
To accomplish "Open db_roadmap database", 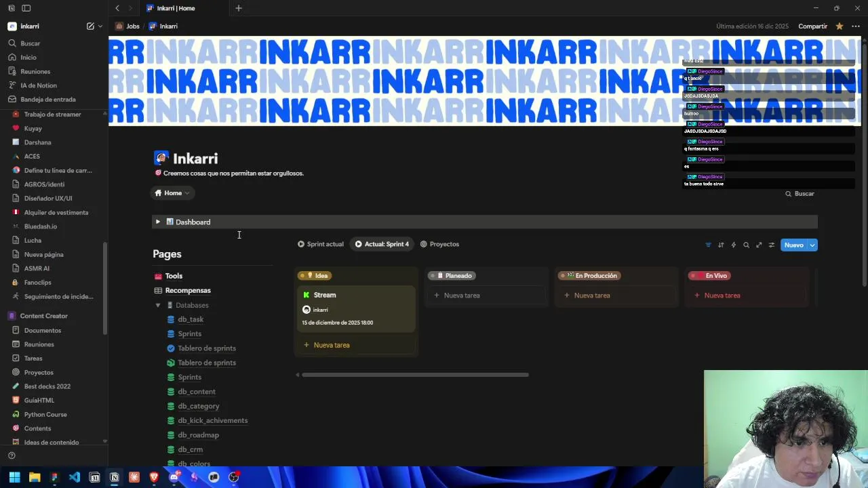I will 198,435.
